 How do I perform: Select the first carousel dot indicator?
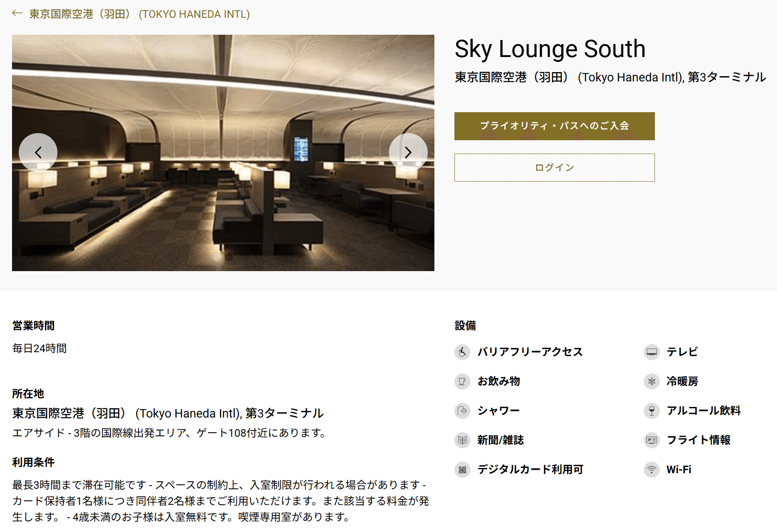[217, 257]
